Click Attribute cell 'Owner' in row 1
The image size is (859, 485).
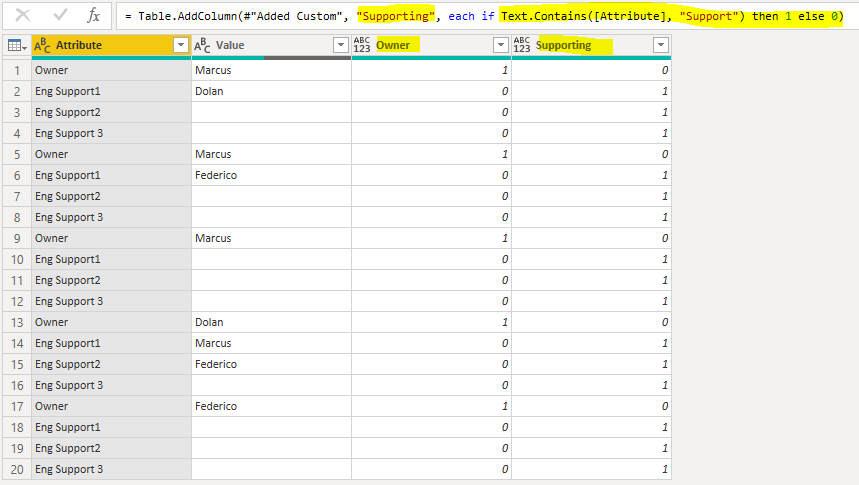tap(111, 70)
